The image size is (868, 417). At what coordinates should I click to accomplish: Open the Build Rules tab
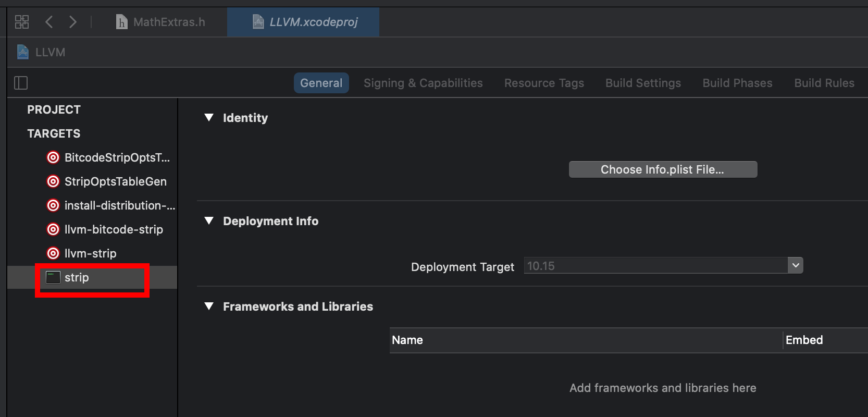click(824, 83)
